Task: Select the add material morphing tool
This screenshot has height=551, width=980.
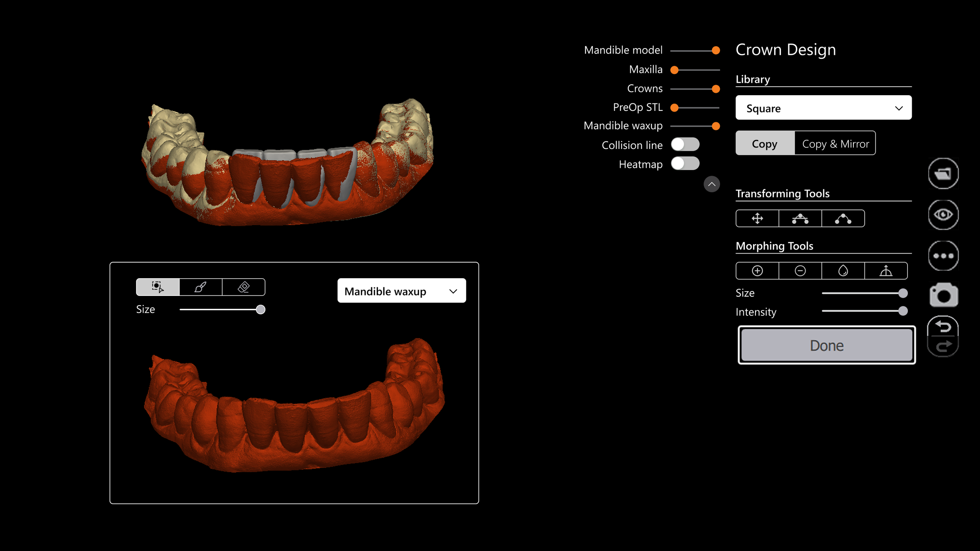Action: click(757, 271)
